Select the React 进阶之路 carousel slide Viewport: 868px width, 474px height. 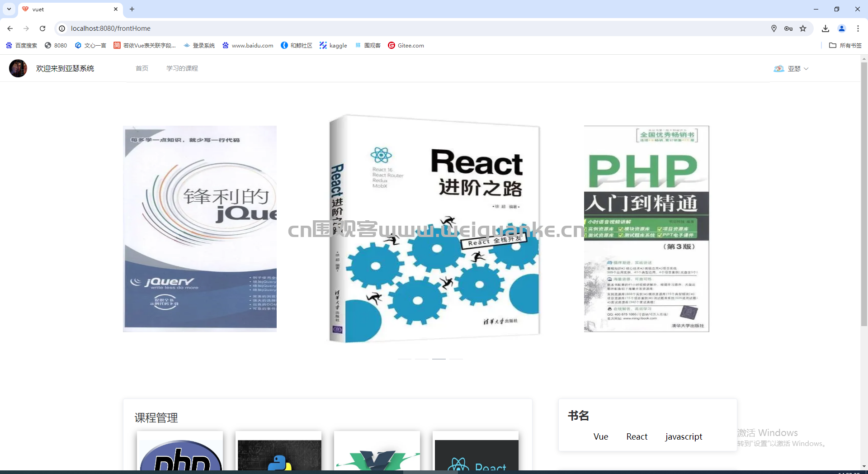click(434, 229)
